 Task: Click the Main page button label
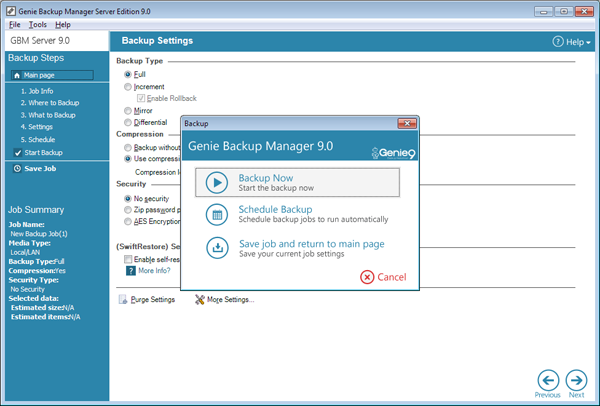[39, 75]
